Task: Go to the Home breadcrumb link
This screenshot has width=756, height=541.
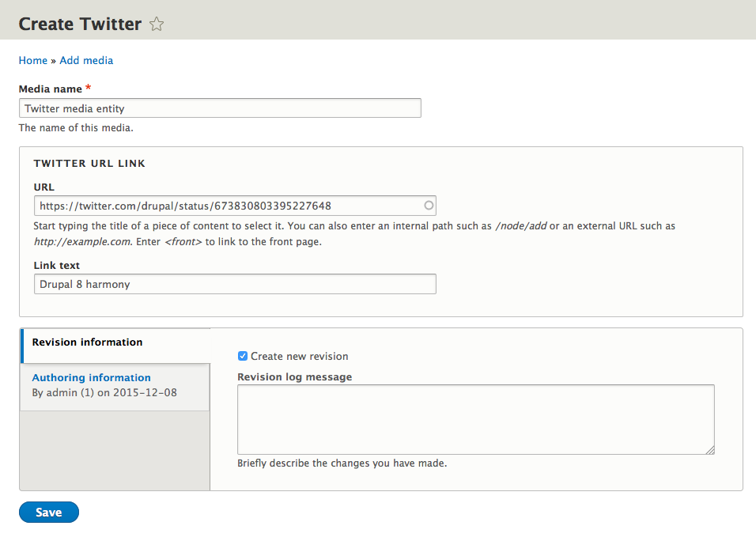Action: (x=32, y=60)
